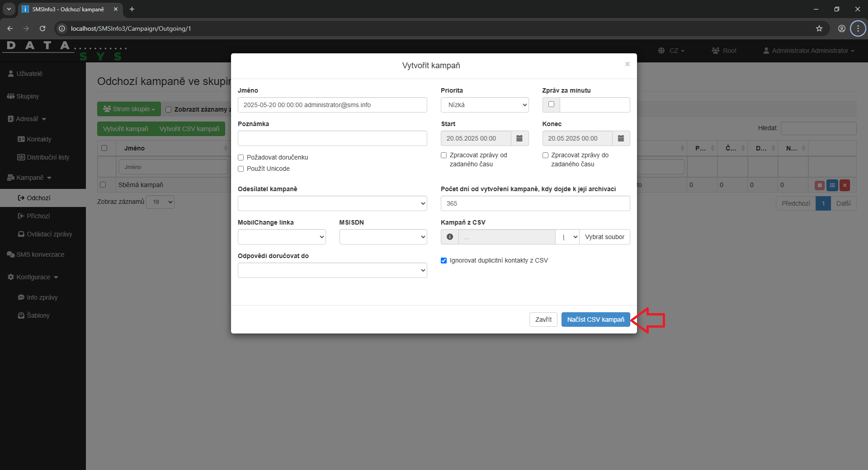The width and height of the screenshot is (868, 470).
Task: Go to SMS konverzace in sidebar
Action: [x=40, y=254]
